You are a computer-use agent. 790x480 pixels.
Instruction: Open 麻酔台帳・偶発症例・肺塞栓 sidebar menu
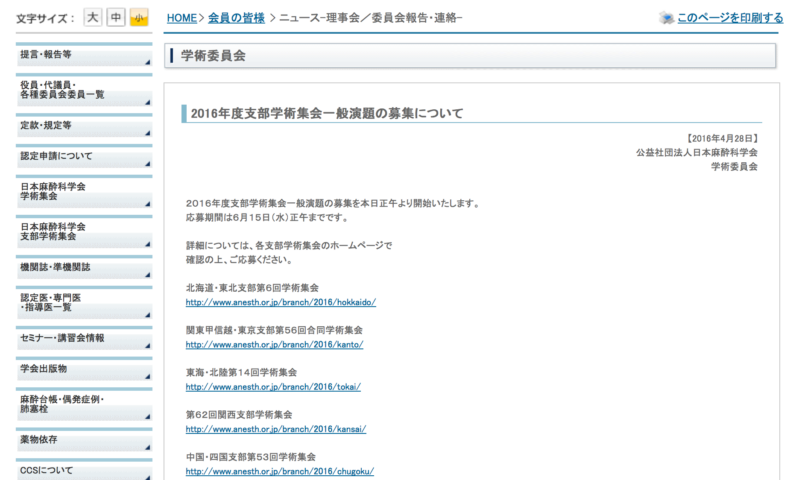pos(84,405)
